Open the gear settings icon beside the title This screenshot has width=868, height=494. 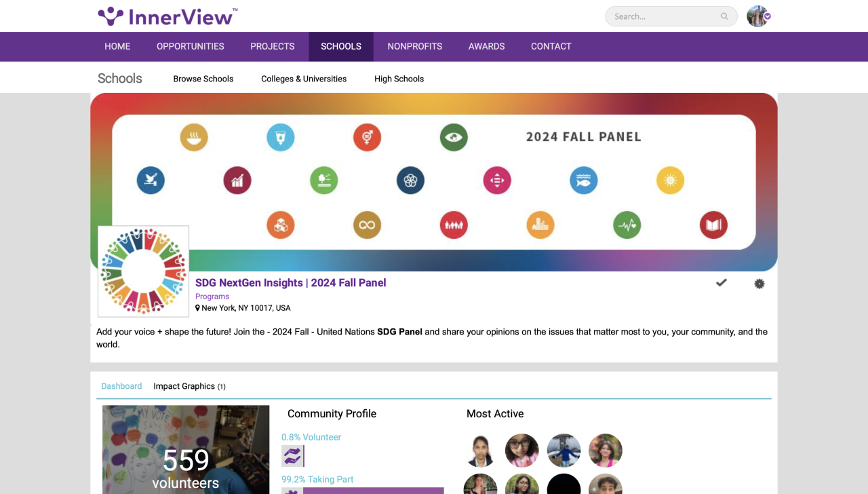(759, 284)
